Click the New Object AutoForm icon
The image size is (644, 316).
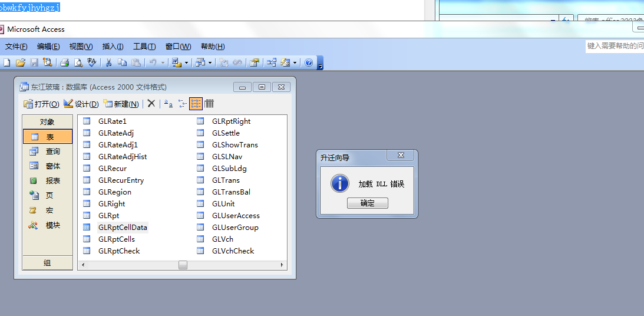(x=285, y=62)
